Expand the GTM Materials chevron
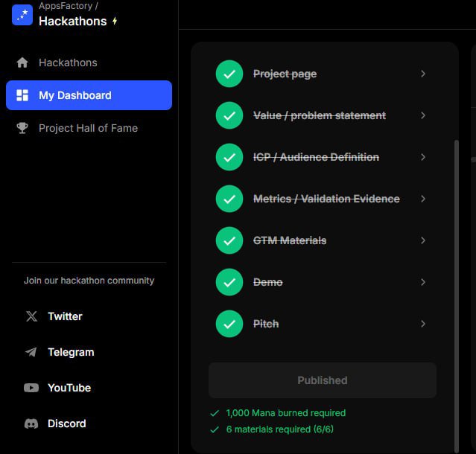This screenshot has width=476, height=454. click(x=423, y=240)
